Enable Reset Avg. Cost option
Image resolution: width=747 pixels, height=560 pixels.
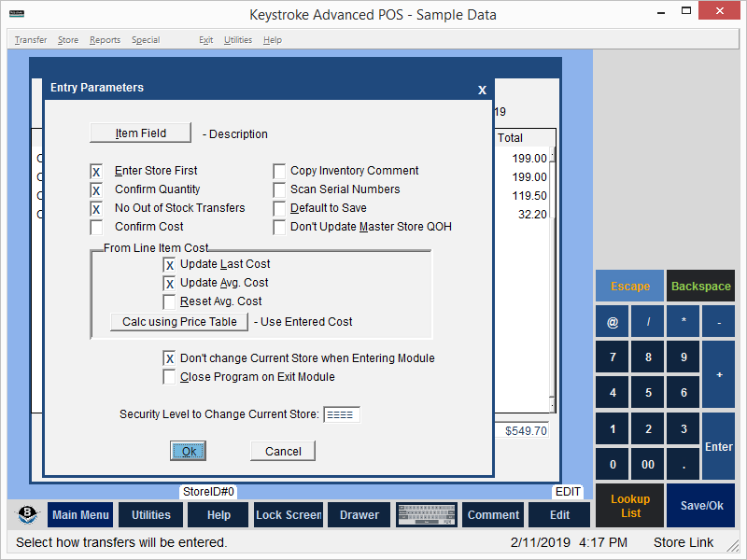(169, 301)
